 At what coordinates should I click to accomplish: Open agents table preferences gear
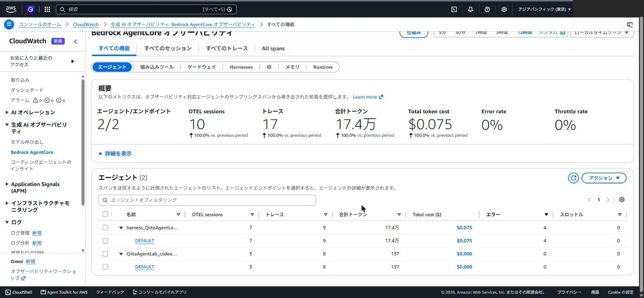pos(621,199)
